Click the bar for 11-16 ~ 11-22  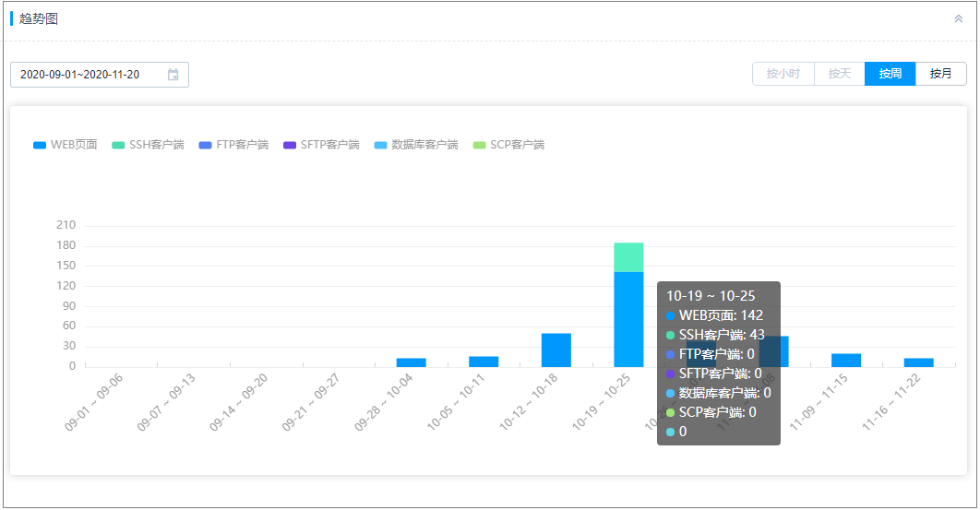click(918, 362)
